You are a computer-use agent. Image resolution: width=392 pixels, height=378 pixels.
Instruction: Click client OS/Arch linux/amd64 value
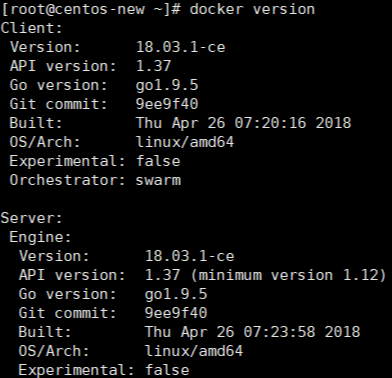pyautogui.click(x=185, y=142)
